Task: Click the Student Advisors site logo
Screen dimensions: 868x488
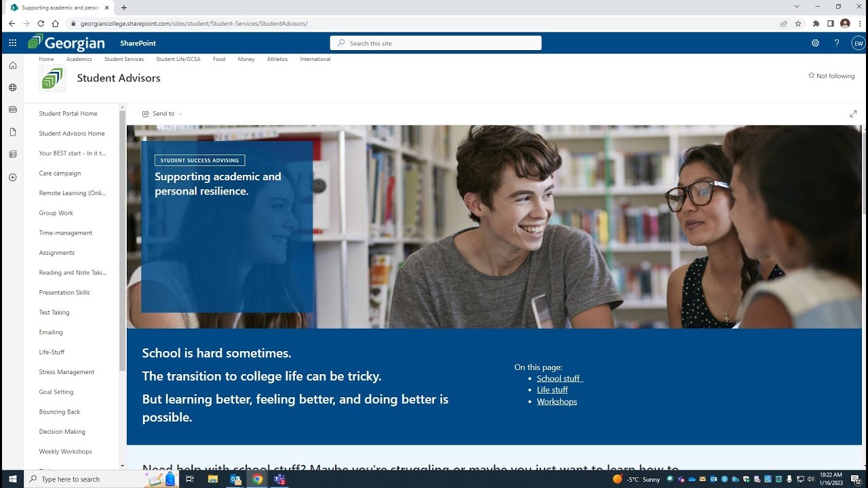Action: click(x=52, y=79)
